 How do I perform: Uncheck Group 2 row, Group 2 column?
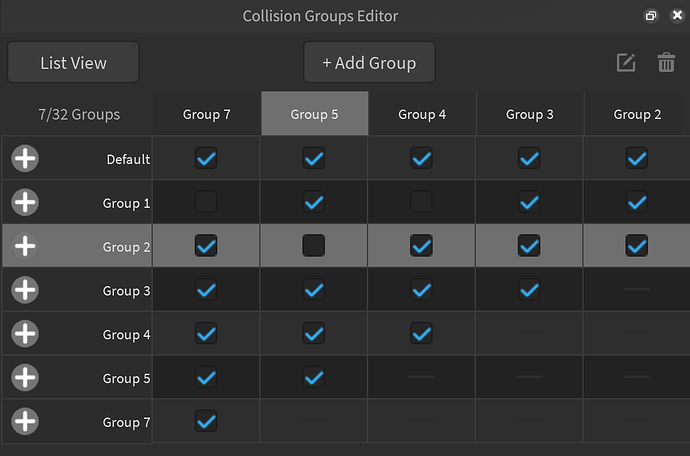point(637,246)
